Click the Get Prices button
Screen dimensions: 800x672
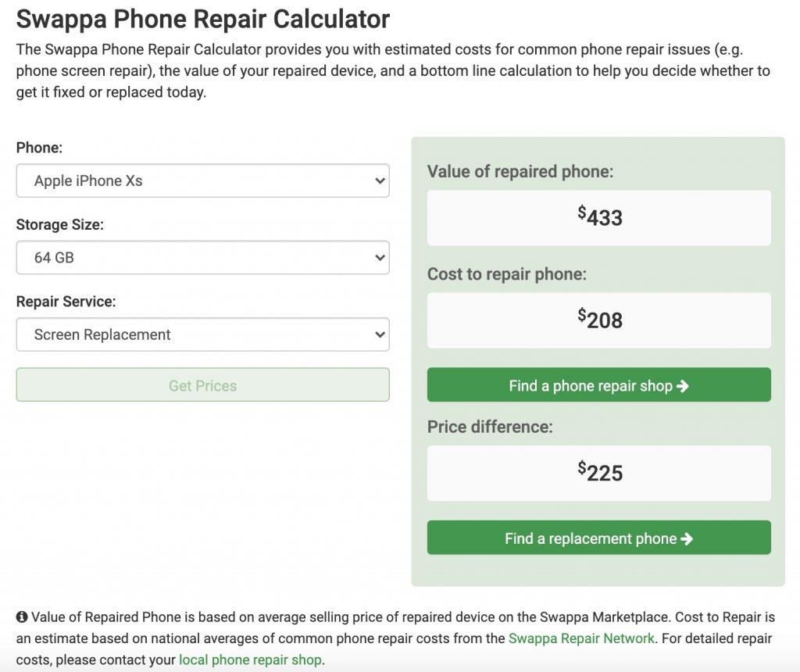click(202, 385)
